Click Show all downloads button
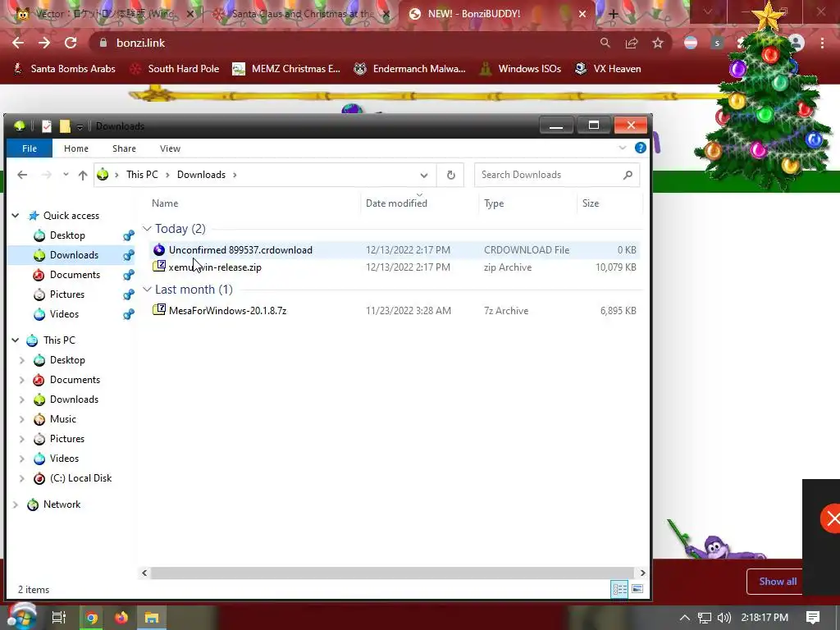Image resolution: width=840 pixels, height=630 pixels. tap(778, 582)
